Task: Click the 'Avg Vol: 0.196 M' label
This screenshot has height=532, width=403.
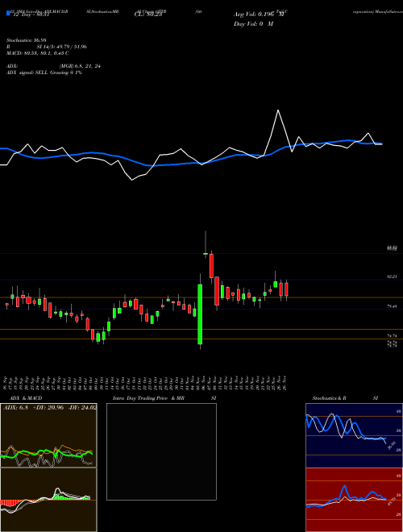Action: (260, 15)
